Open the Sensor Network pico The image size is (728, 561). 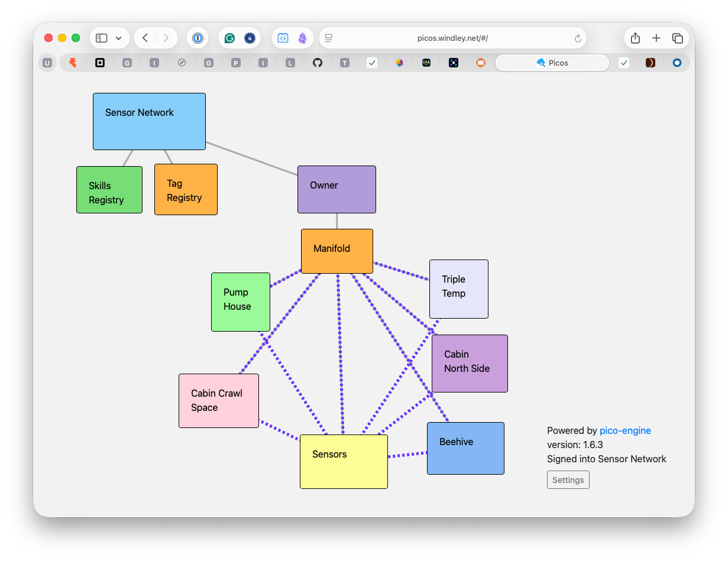(x=149, y=121)
